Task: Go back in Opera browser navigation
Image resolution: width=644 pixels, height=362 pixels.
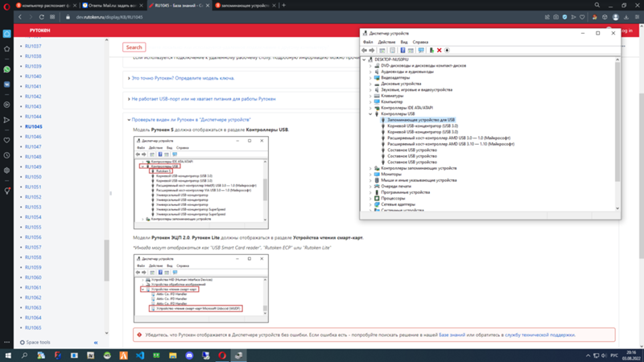Action: pyautogui.click(x=19, y=17)
